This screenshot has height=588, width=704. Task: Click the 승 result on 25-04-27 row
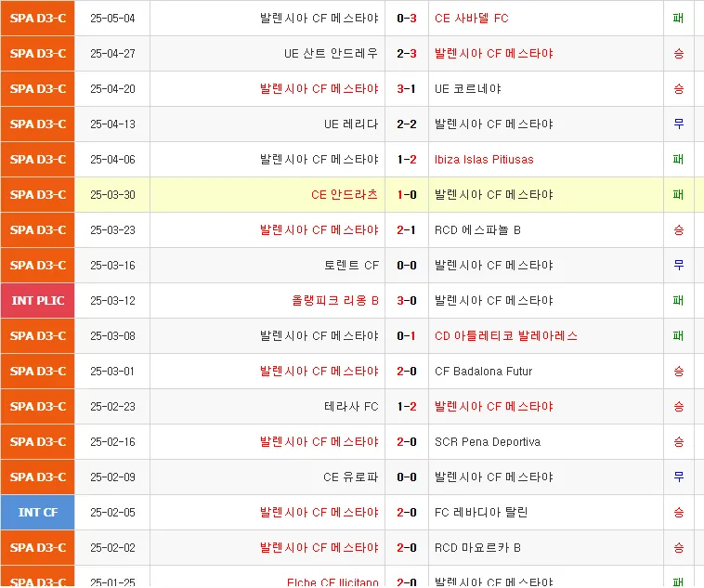click(x=678, y=54)
